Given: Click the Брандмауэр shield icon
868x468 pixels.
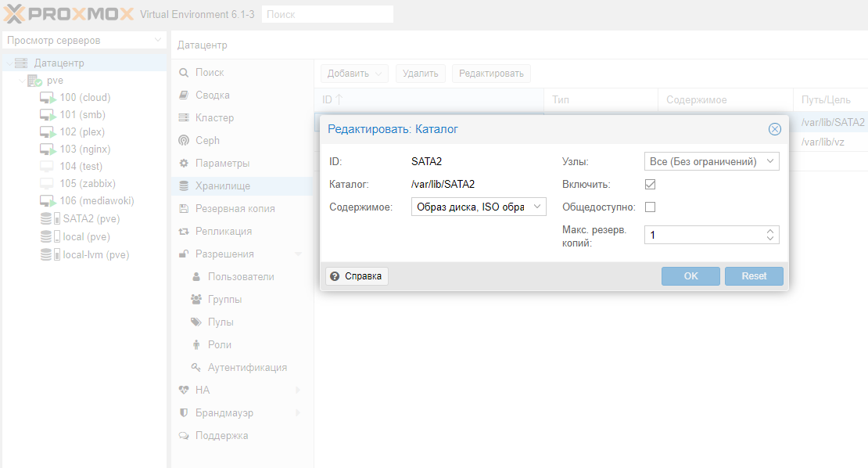Looking at the screenshot, I should (x=184, y=412).
